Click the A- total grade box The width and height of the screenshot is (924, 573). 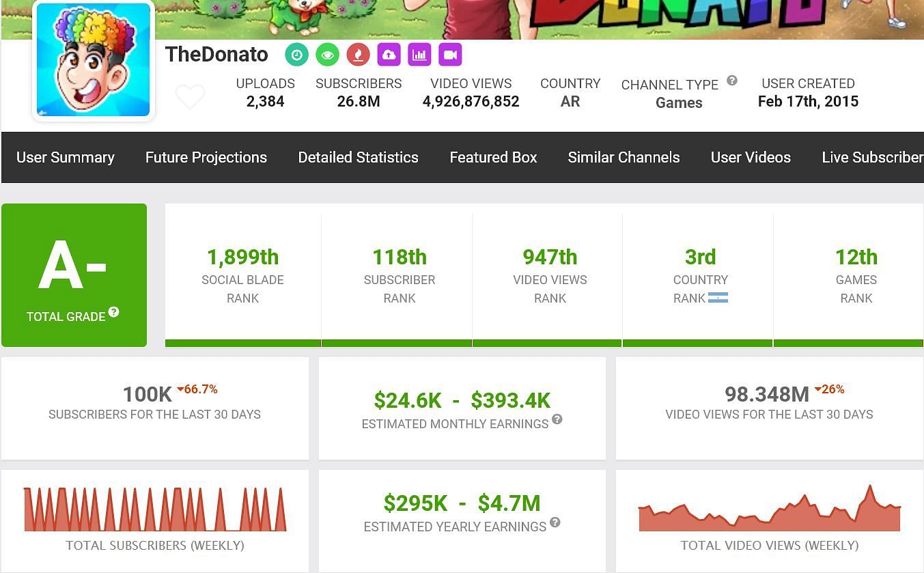tap(74, 275)
